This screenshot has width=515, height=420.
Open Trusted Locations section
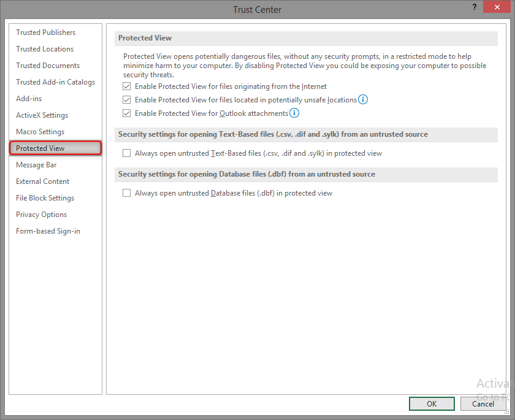click(45, 49)
